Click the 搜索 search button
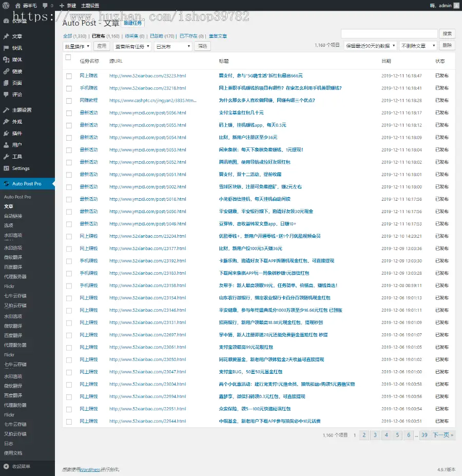The image size is (462, 476). tap(447, 34)
